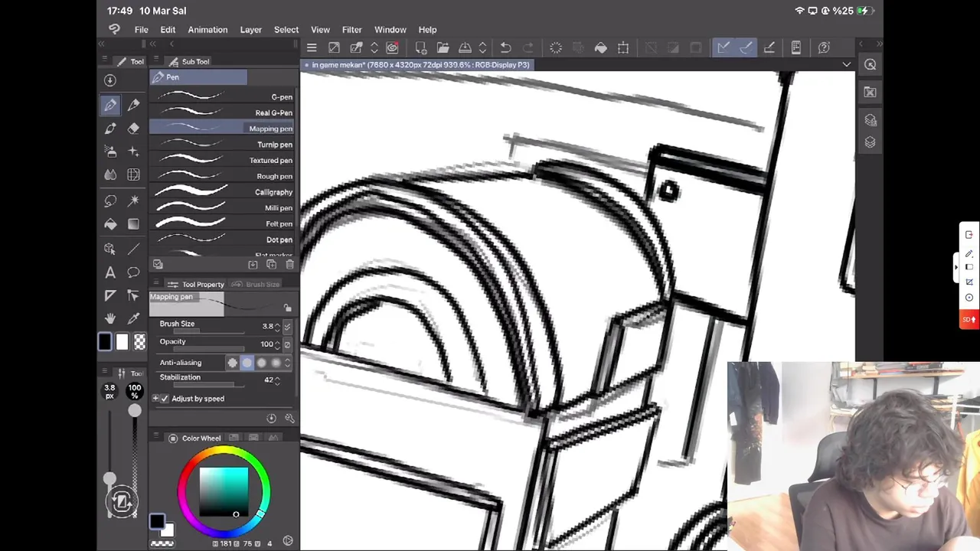This screenshot has width=980, height=551.
Task: Select weakest anti-aliasing option
Action: [x=233, y=363]
